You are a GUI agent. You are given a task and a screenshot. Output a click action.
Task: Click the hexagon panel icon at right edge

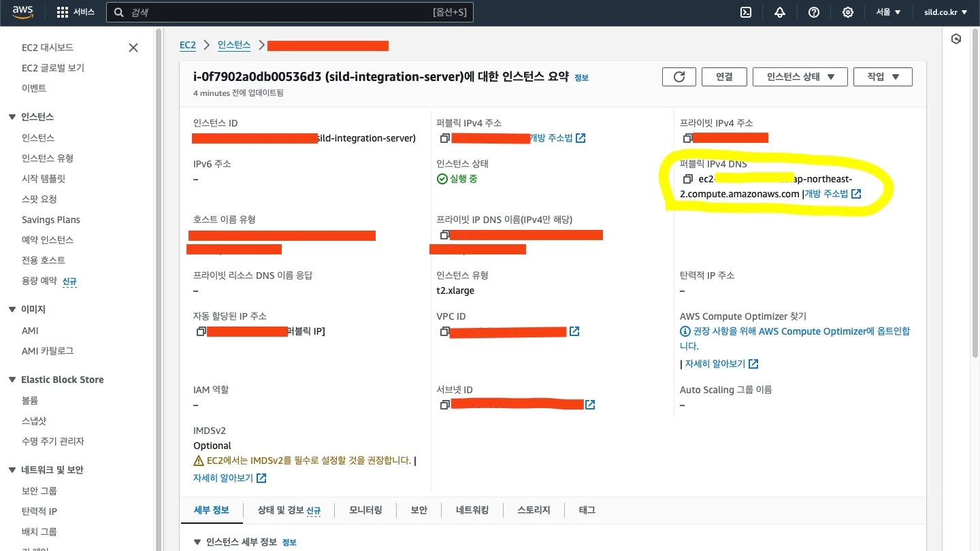pos(956,39)
